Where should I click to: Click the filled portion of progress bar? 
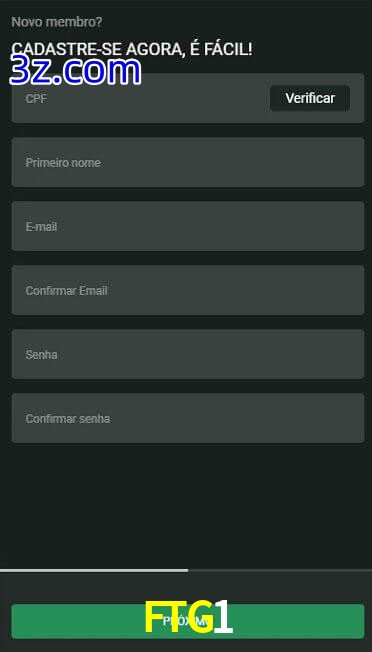tap(94, 570)
